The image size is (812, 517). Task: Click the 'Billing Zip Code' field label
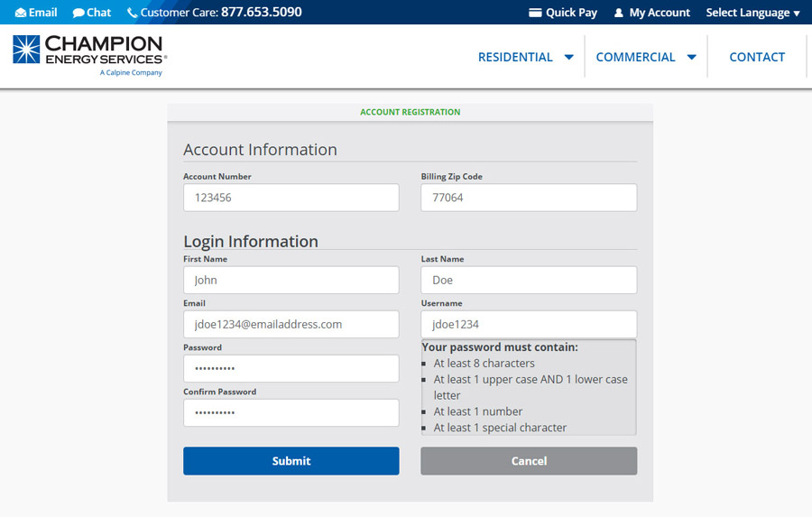[452, 176]
